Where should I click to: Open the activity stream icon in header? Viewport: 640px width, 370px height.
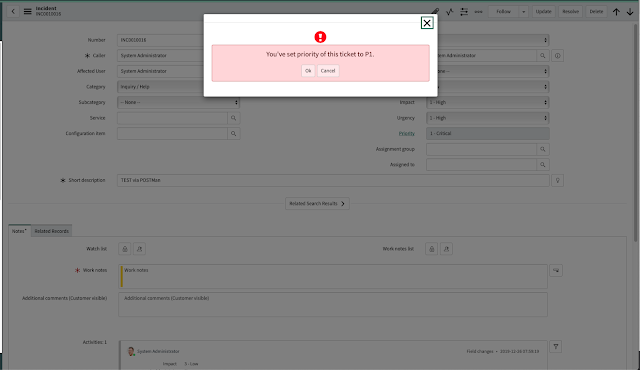click(x=449, y=11)
